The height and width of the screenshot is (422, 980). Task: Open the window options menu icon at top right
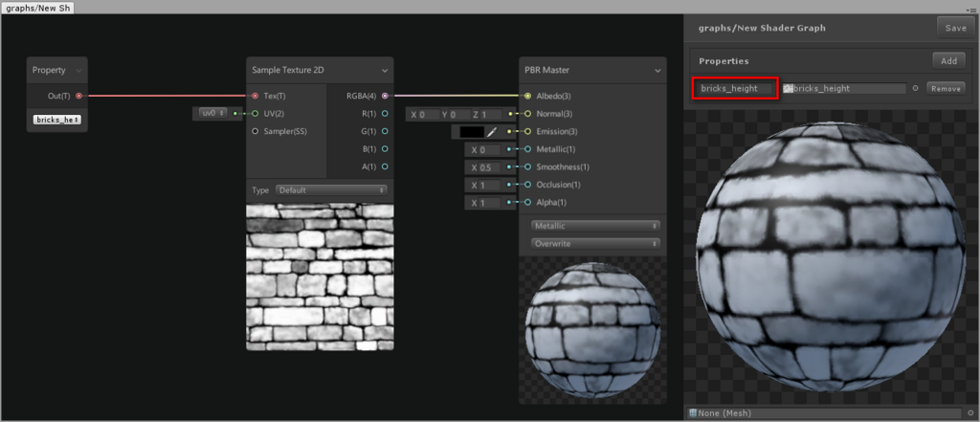click(x=971, y=10)
